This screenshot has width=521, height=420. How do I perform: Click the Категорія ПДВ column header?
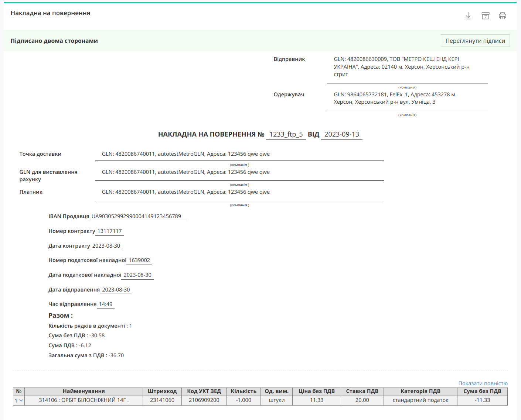pos(420,391)
